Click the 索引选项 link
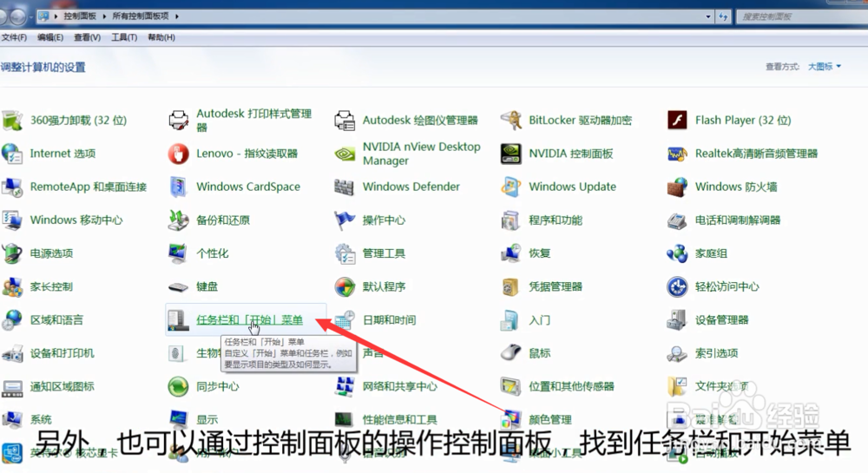 coord(716,353)
